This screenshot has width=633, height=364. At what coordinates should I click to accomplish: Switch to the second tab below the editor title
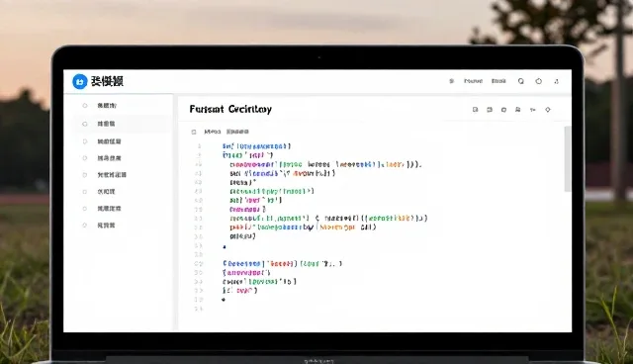pyautogui.click(x=237, y=132)
